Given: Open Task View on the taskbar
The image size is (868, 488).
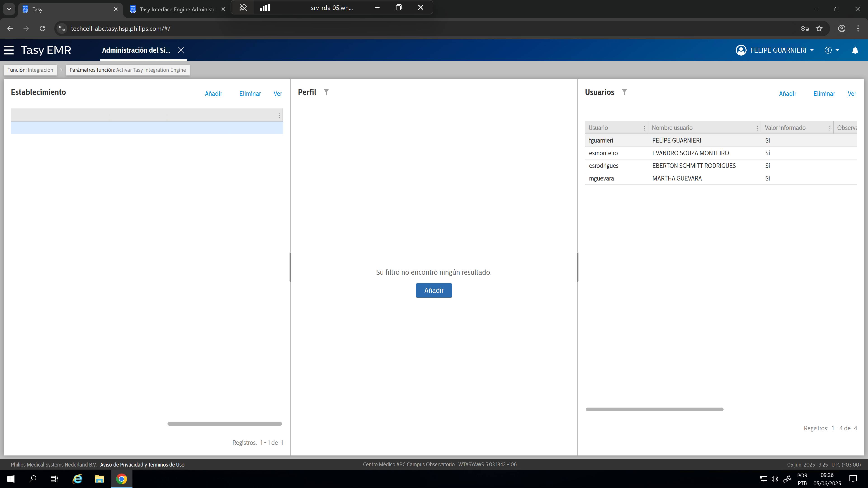Looking at the screenshot, I should (x=54, y=479).
